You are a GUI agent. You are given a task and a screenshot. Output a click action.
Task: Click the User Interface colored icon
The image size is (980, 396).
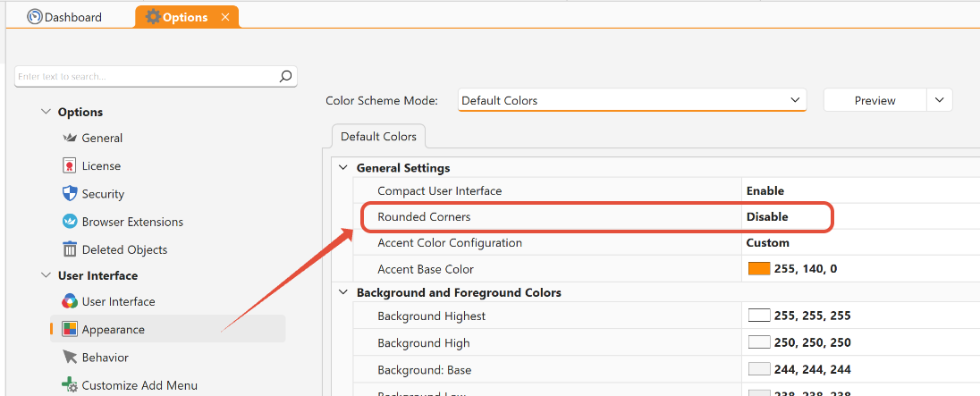click(70, 302)
